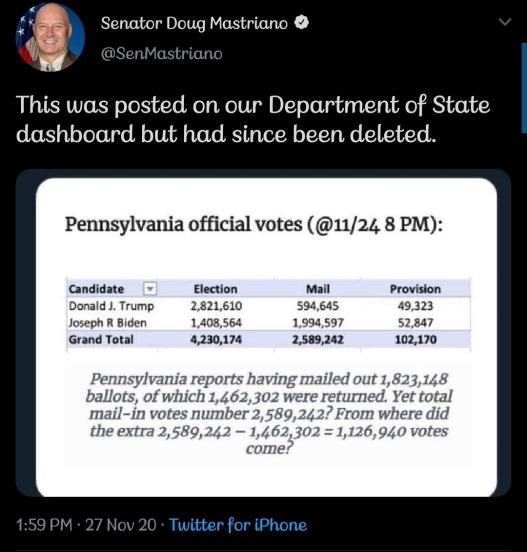The width and height of the screenshot is (527, 552).
Task: Click the Grand Total row label
Action: point(101,339)
